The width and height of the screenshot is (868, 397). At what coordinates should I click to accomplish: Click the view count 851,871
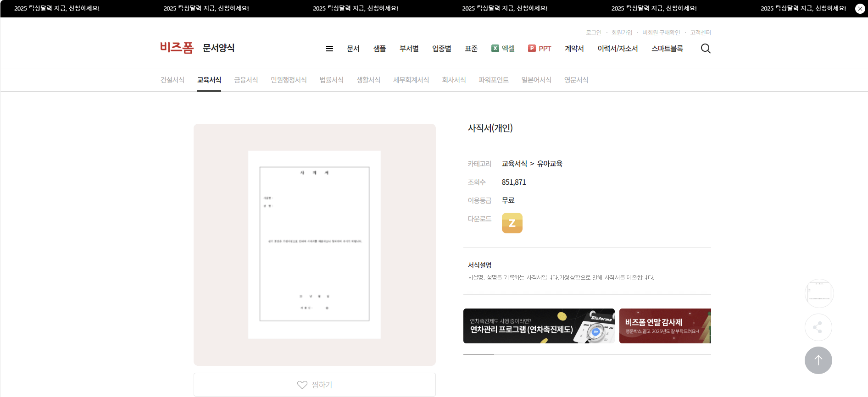point(514,182)
